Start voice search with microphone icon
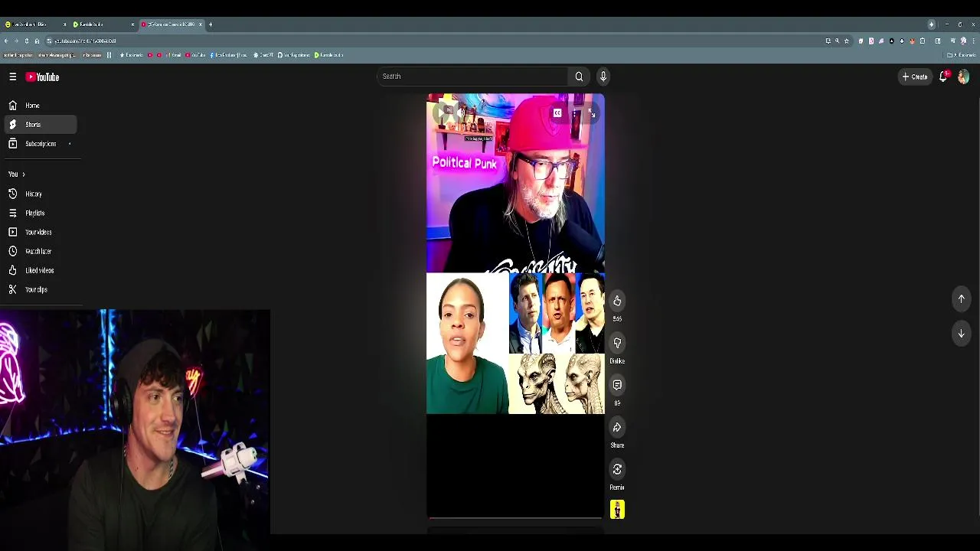Viewport: 980px width, 551px height. pyautogui.click(x=603, y=77)
